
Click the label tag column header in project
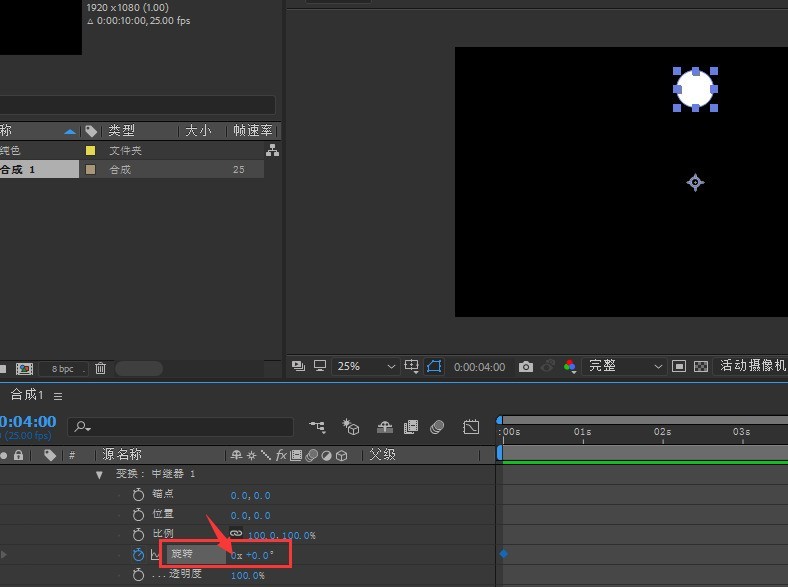click(x=91, y=131)
